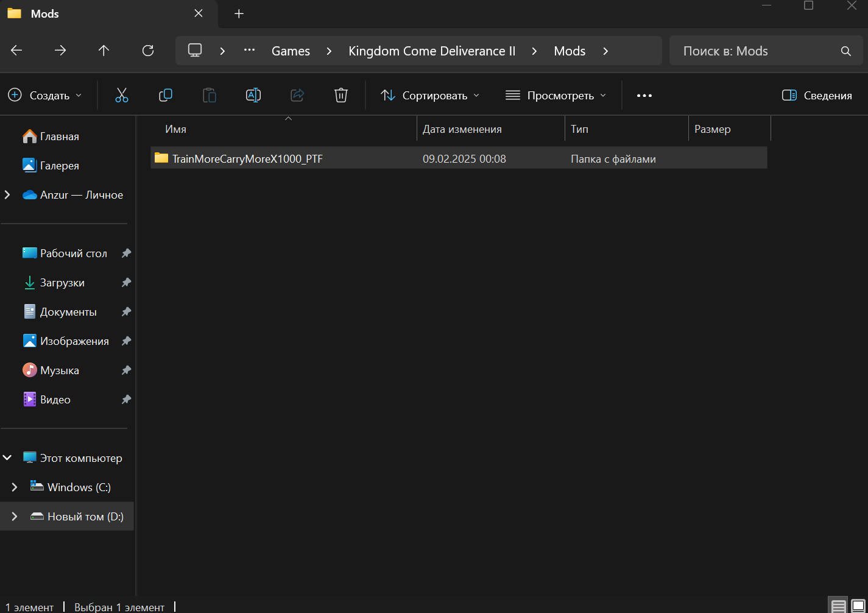
Task: Navigate back with the left arrow
Action: [x=16, y=51]
